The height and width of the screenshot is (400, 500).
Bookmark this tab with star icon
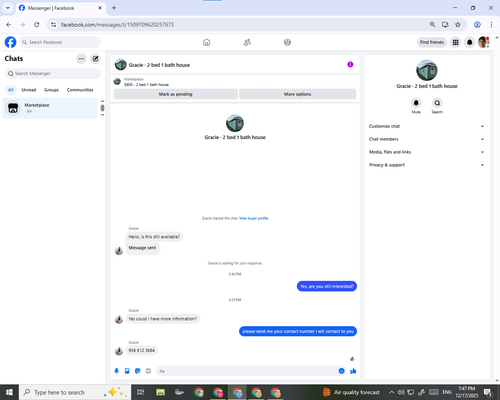458,24
